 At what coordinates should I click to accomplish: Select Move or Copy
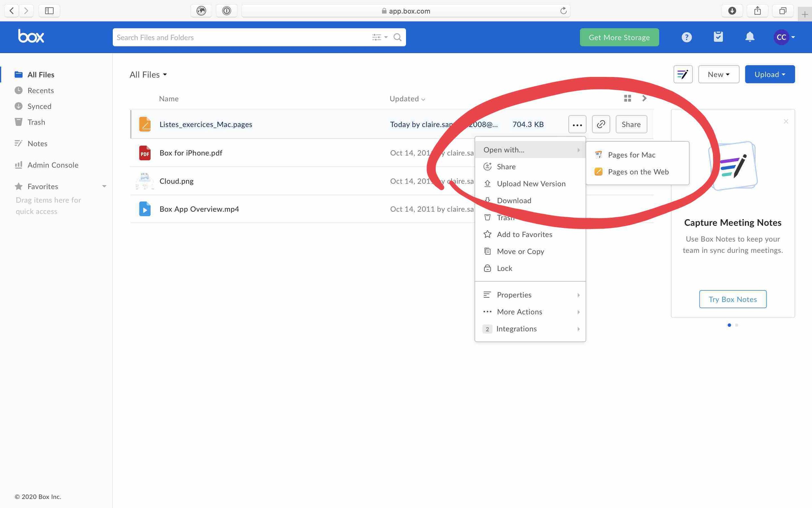530,251
